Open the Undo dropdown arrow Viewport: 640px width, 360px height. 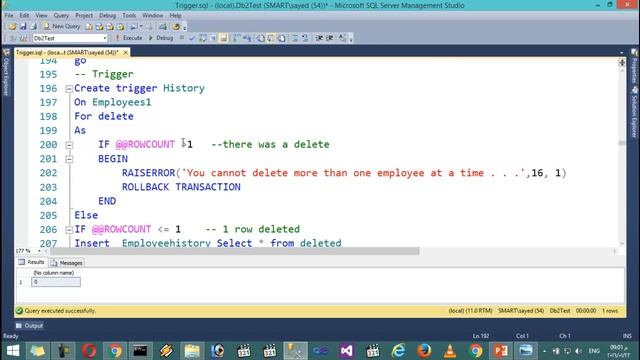(x=141, y=27)
